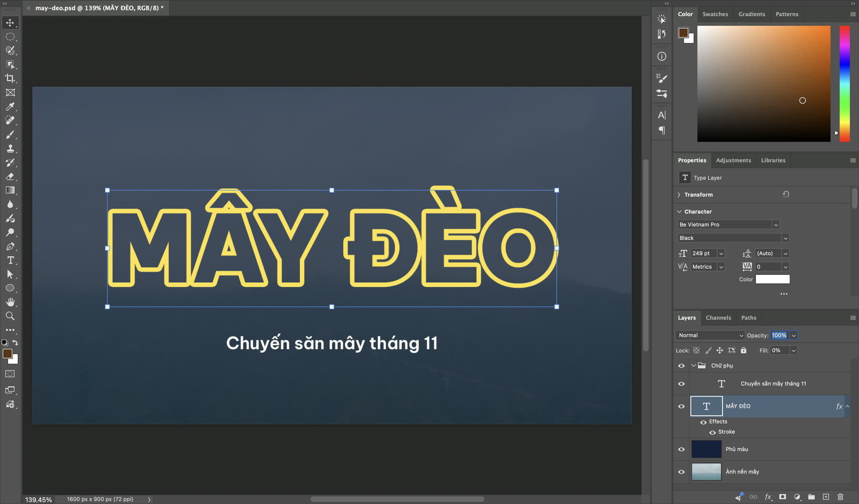
Task: Select the Eraser tool
Action: tap(10, 177)
